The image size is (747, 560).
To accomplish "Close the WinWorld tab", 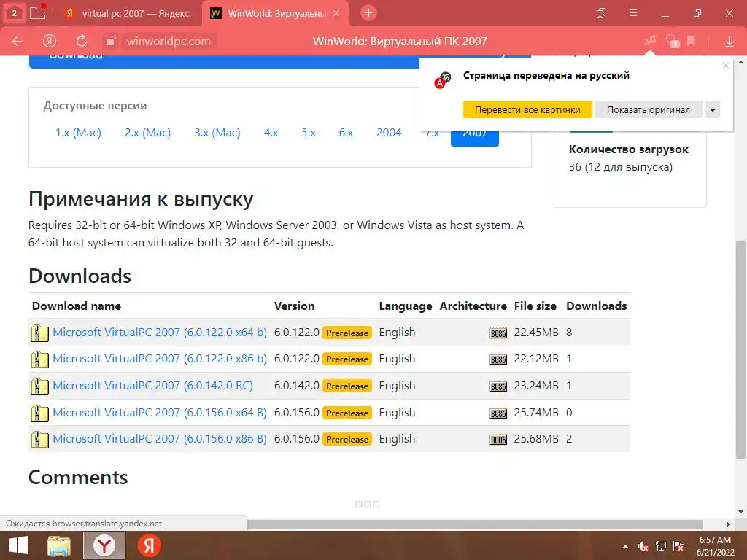I will [336, 13].
